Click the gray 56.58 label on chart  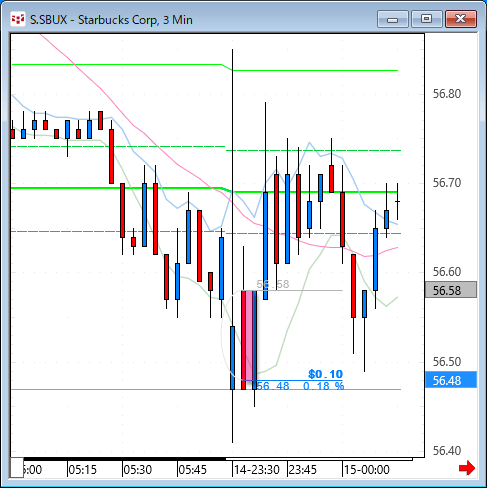click(x=273, y=284)
